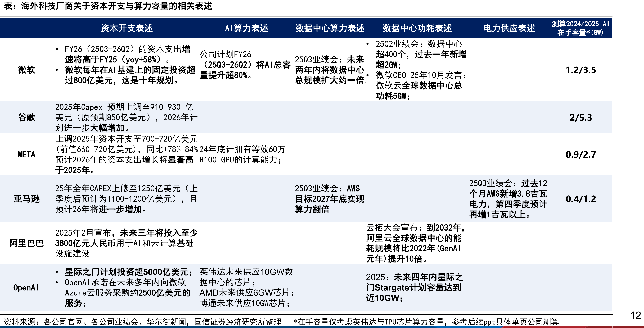This screenshot has height=328, width=644.
Task: Click the 2/5.3 capacity value
Action: coord(581,118)
